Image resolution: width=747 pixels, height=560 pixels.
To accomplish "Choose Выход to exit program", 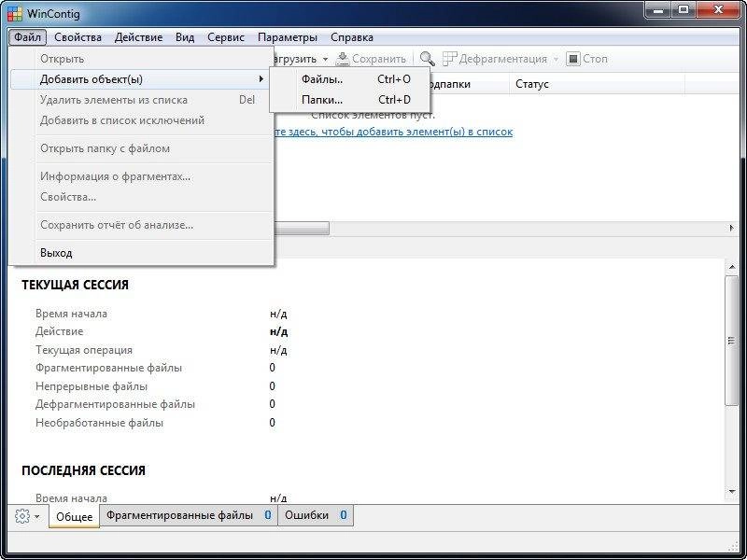I will [142, 253].
